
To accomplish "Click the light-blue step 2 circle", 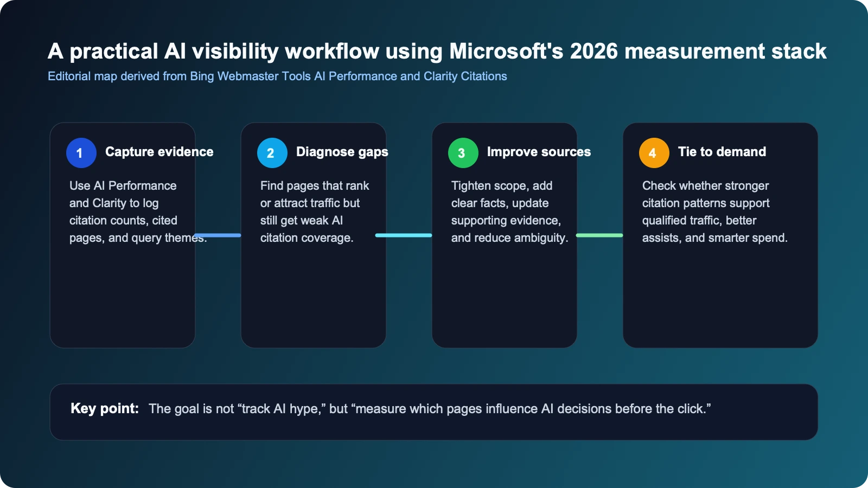I will click(272, 153).
